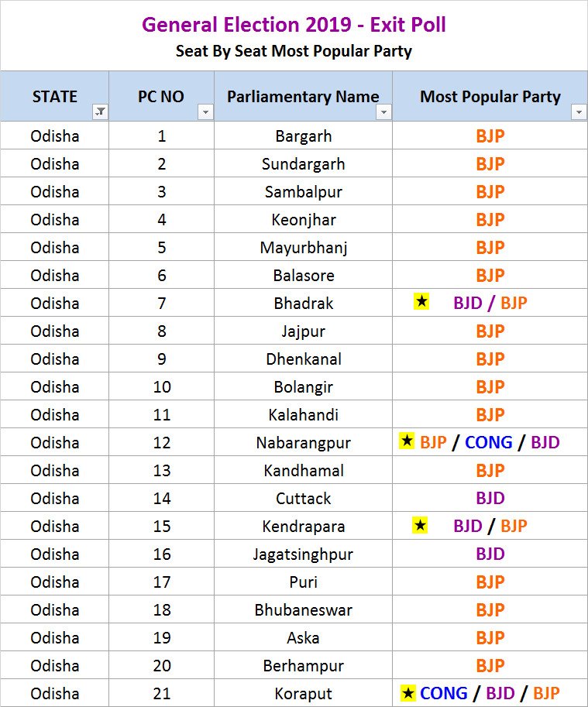The image size is (588, 707).
Task: Select the Odisha cell in Sambalpur row
Action: pos(54,192)
